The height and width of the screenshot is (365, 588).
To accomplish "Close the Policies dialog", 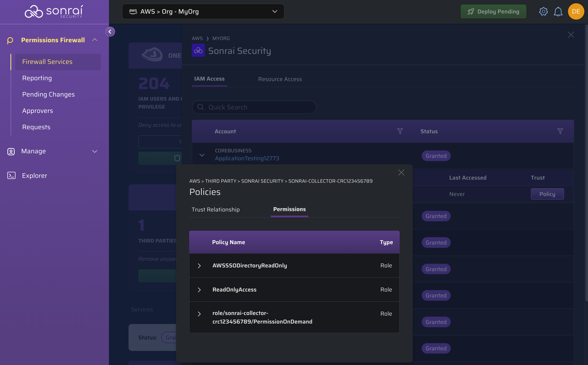I will [x=401, y=172].
